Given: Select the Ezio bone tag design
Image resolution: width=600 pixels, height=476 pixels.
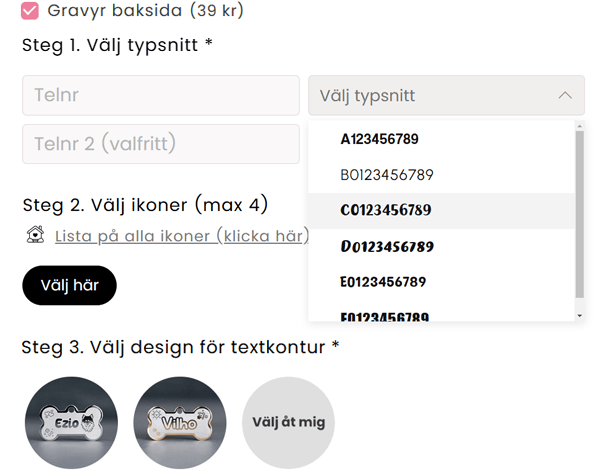Looking at the screenshot, I should click(x=70, y=422).
